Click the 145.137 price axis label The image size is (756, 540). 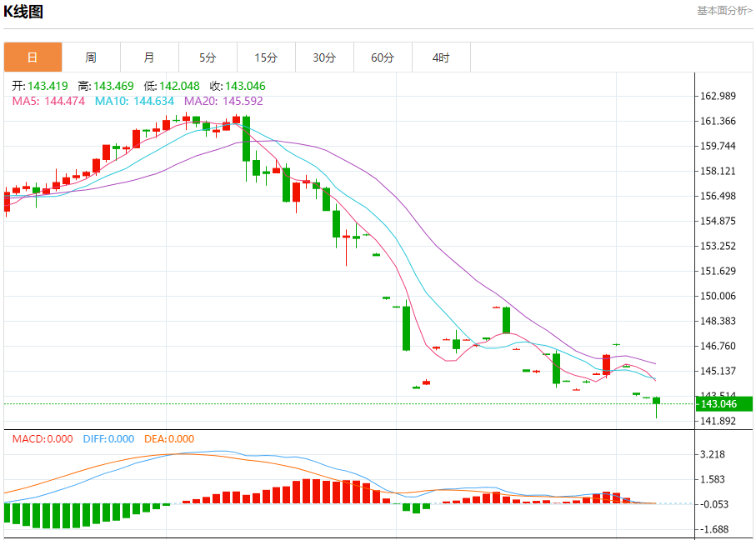[718, 372]
